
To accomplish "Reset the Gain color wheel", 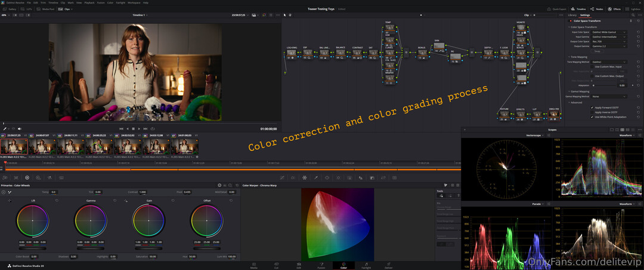I will pyautogui.click(x=173, y=201).
